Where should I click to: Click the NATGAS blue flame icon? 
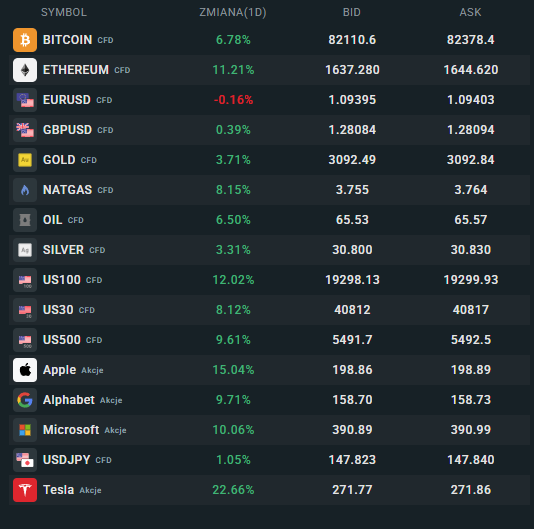[x=25, y=190]
